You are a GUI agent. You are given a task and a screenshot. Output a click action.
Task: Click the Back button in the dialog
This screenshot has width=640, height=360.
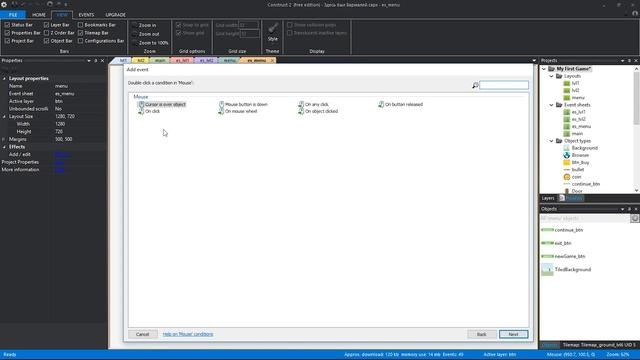click(482, 334)
